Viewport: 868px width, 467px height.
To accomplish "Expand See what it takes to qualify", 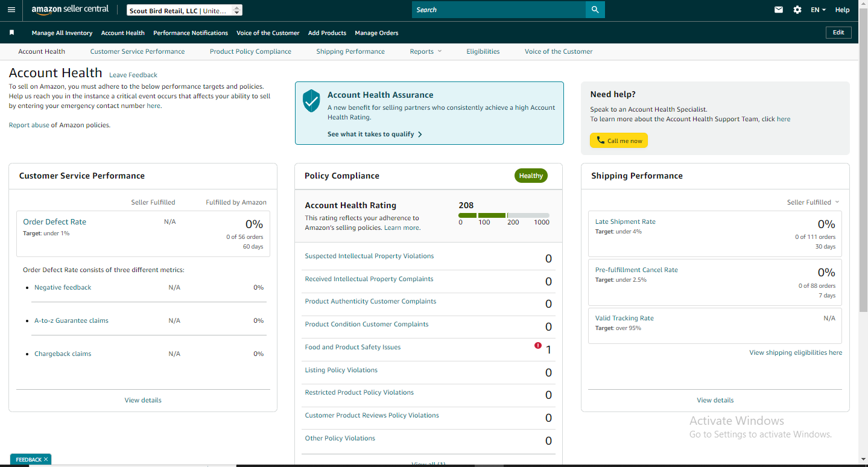I will 375,134.
